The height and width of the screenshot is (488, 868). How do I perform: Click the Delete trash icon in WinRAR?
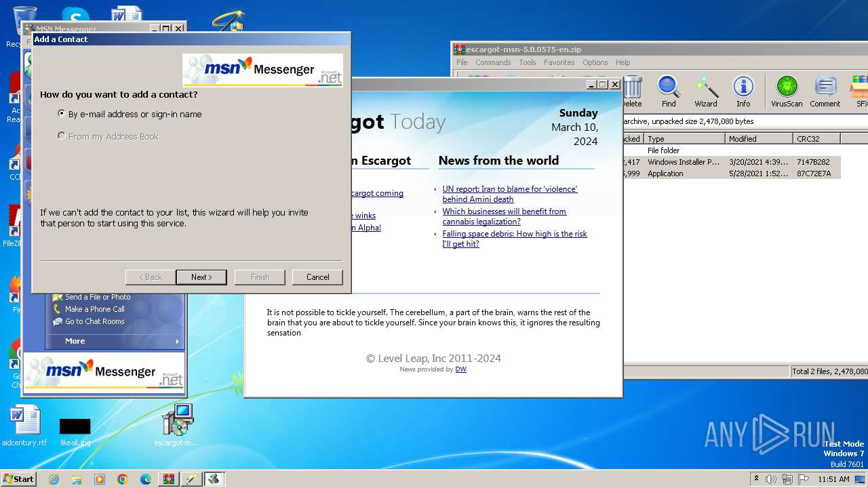click(632, 91)
